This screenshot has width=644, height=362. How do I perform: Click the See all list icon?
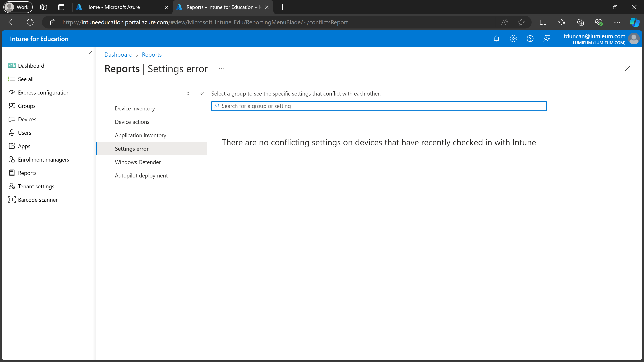point(12,79)
